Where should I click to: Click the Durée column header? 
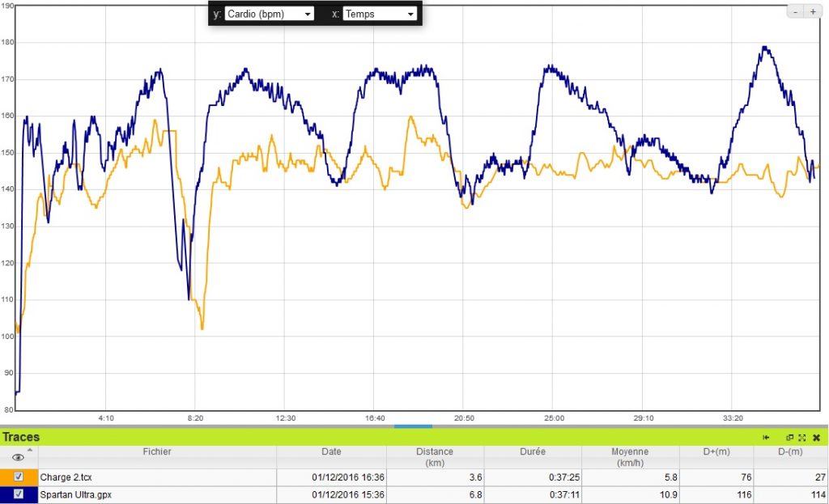tap(532, 451)
